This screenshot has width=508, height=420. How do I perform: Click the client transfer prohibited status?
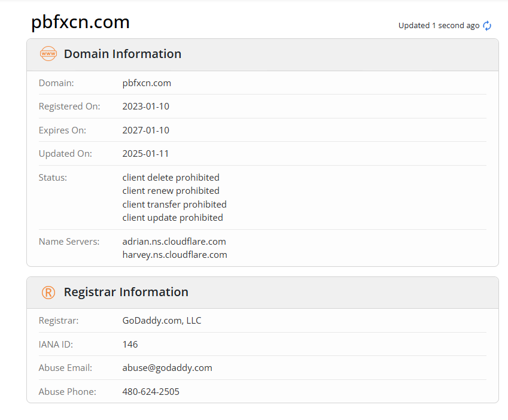[174, 205]
